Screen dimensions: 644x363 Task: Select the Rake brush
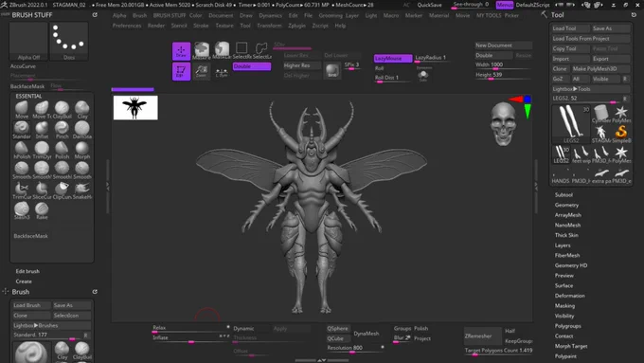click(x=42, y=210)
